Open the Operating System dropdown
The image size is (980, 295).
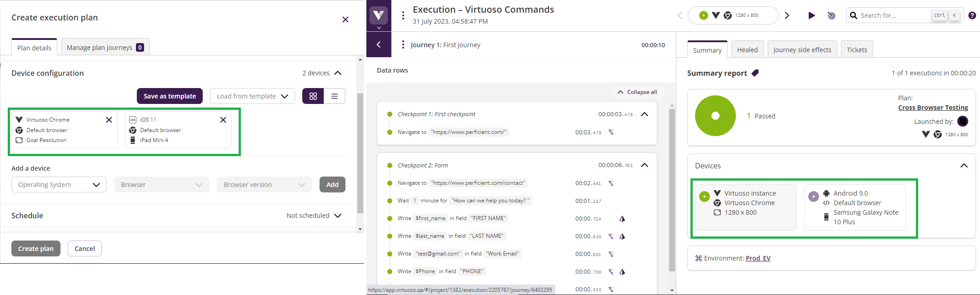[59, 185]
